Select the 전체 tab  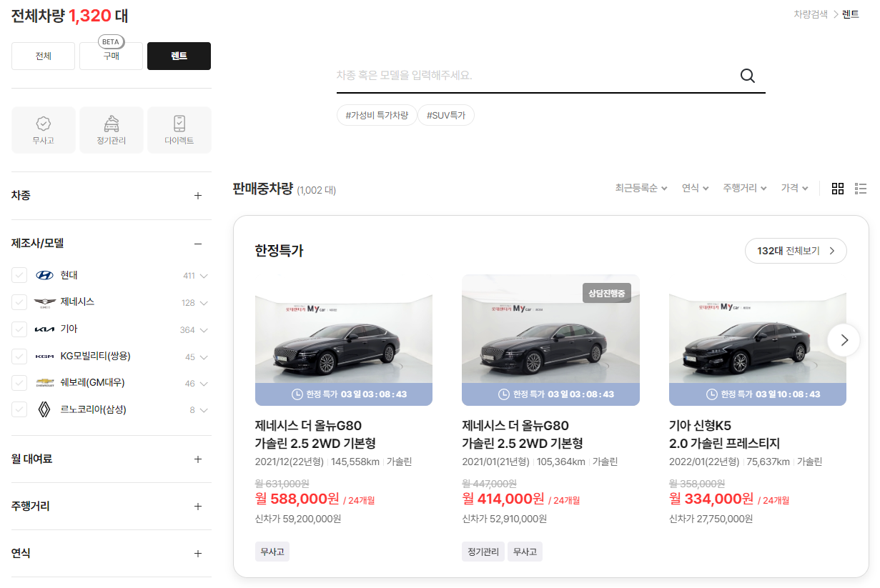tap(43, 56)
